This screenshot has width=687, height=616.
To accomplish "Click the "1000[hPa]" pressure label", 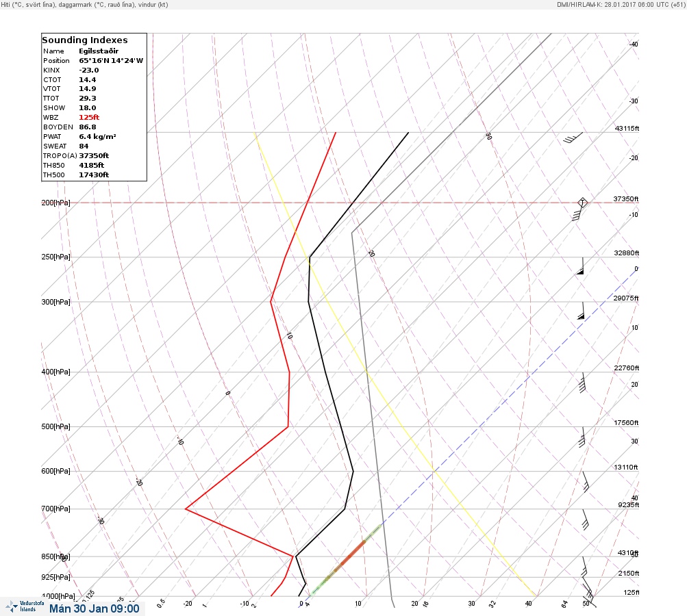I will [x=58, y=596].
